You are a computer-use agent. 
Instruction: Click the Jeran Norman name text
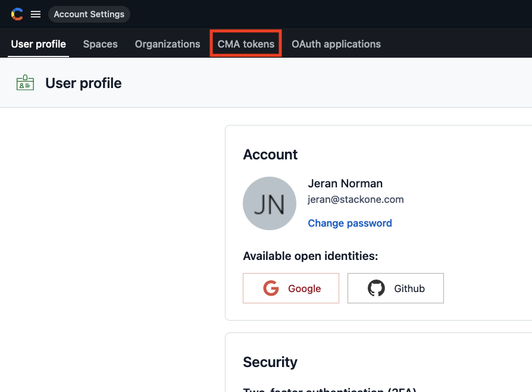pyautogui.click(x=345, y=183)
